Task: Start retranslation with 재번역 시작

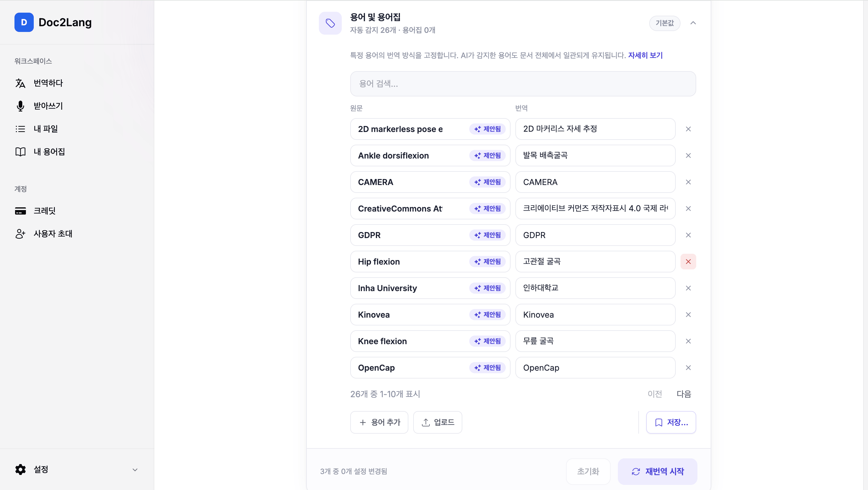Action: (657, 471)
